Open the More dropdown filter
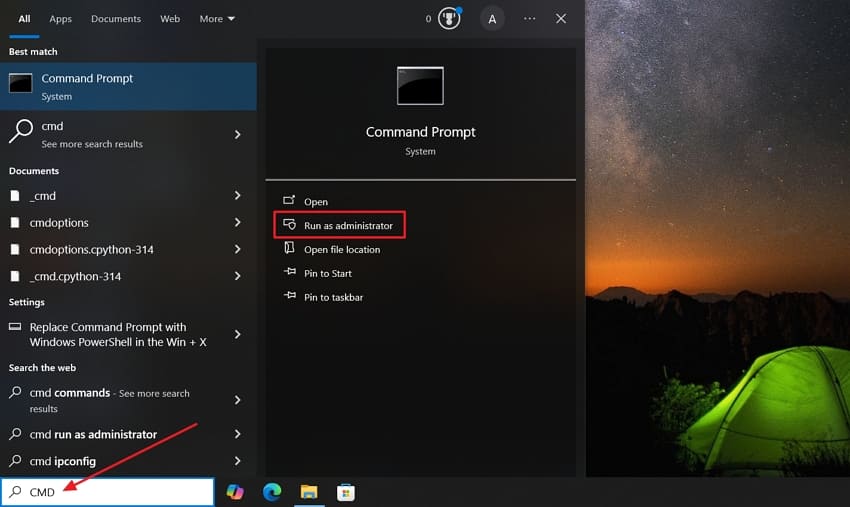850x507 pixels. tap(217, 19)
